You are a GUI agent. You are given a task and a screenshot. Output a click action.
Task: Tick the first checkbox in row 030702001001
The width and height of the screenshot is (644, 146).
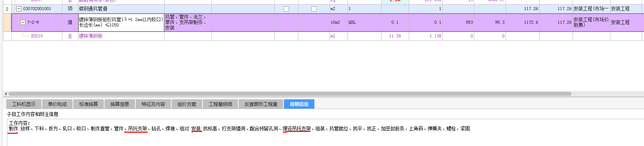tap(286, 9)
